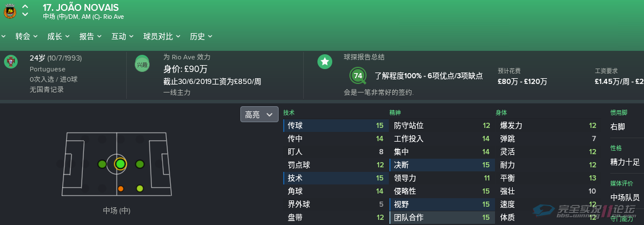The height and width of the screenshot is (225, 644).
Task: Go to previous player with up chevron
Action: point(25,6)
